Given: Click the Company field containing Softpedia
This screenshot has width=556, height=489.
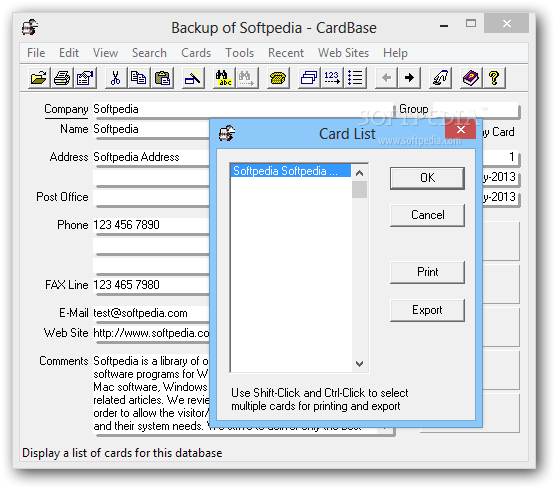Looking at the screenshot, I should point(243,109).
